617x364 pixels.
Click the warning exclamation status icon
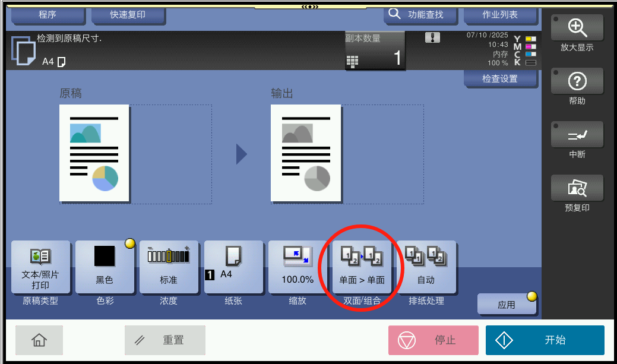(x=432, y=38)
